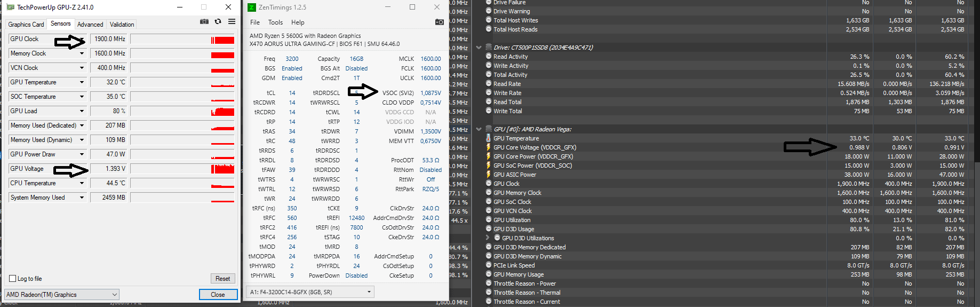The image size is (980, 307).
Task: Click the round icon beside Drive Warning
Action: point(488,11)
